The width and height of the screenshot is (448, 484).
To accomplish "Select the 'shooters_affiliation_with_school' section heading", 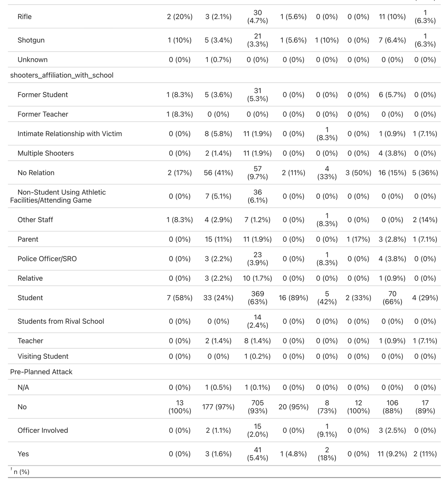I will (x=62, y=75).
